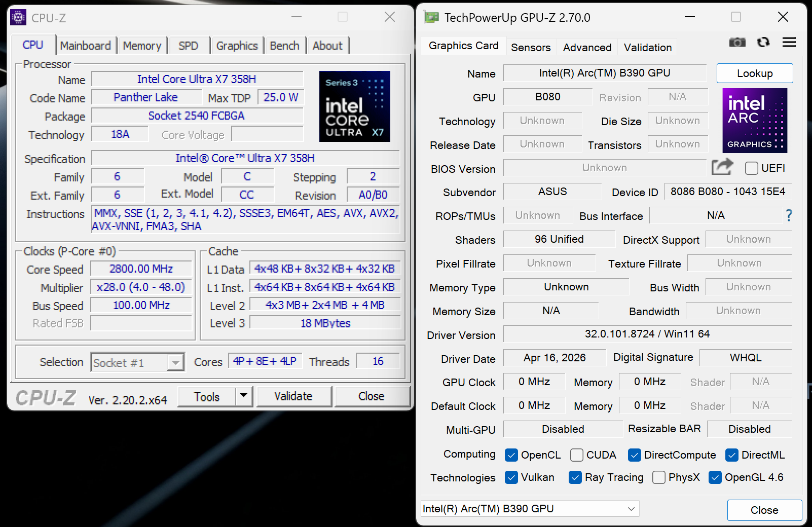Click the Driver Date value Apr 16, 2026
812x527 pixels.
tap(555, 358)
